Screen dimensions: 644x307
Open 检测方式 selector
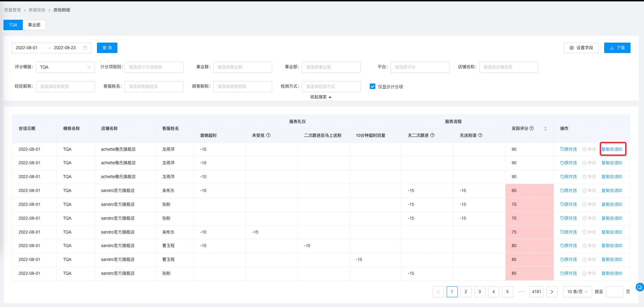pyautogui.click(x=331, y=87)
